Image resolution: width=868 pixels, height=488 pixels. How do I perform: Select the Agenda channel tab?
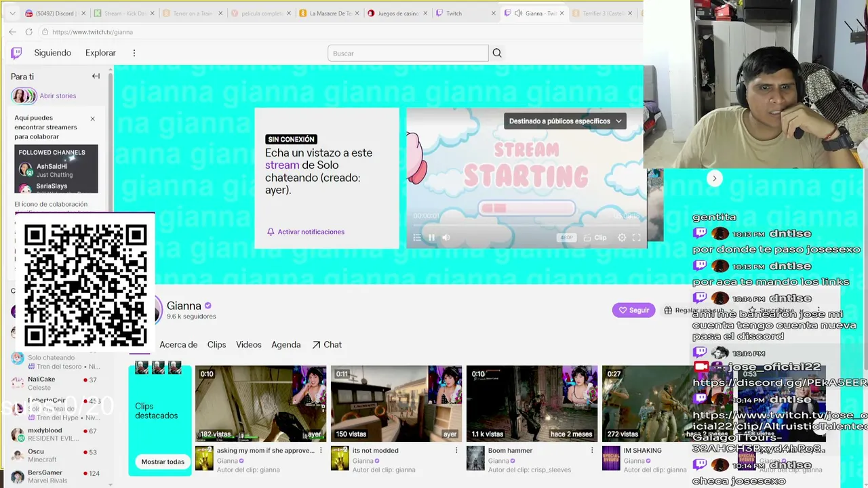pyautogui.click(x=286, y=344)
